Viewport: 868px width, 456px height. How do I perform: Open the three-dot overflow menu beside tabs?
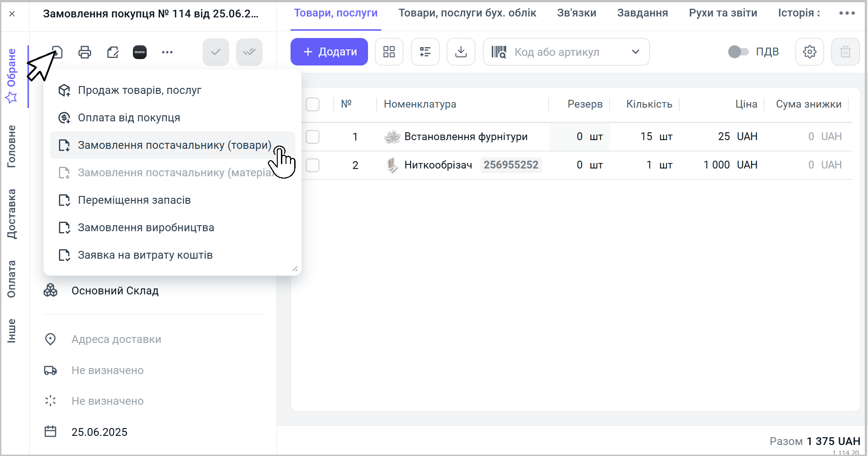tap(846, 13)
